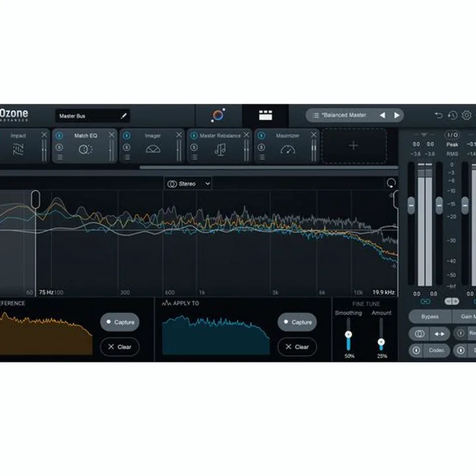Toggle the Match EQ module power
This screenshot has width=476, height=476.
(59, 136)
